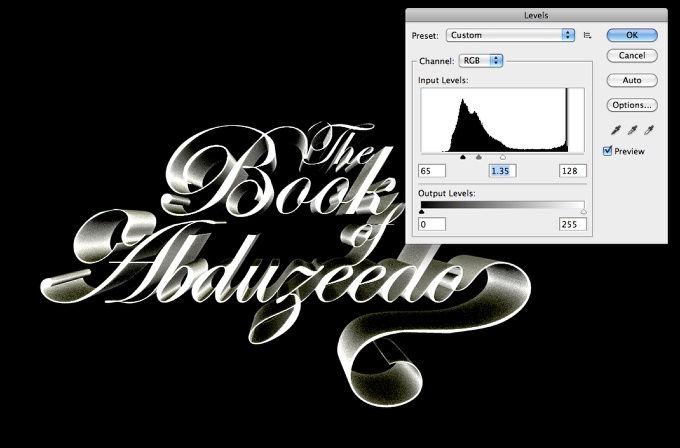Screen dimensions: 680x448
Task: Click the midtone field showing 1.35
Action: 502,171
